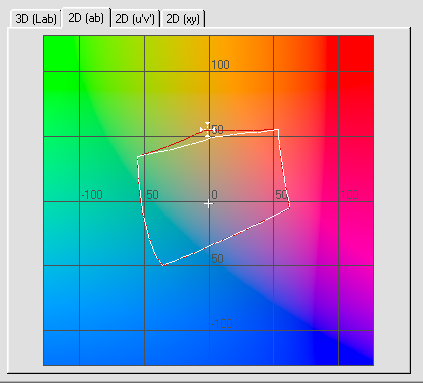Image resolution: width=423 pixels, height=383 pixels.
Task: Click the left vertex of the gamut outline
Action: point(138,157)
